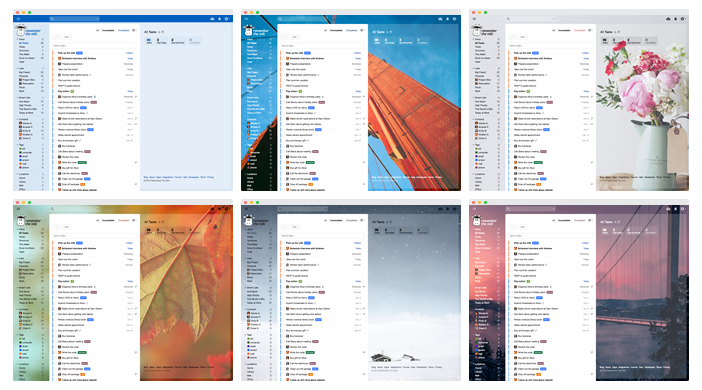Image resolution: width=702 pixels, height=390 pixels.
Task: Select Incomplete tab in autumn leaf window
Action: pos(108,220)
